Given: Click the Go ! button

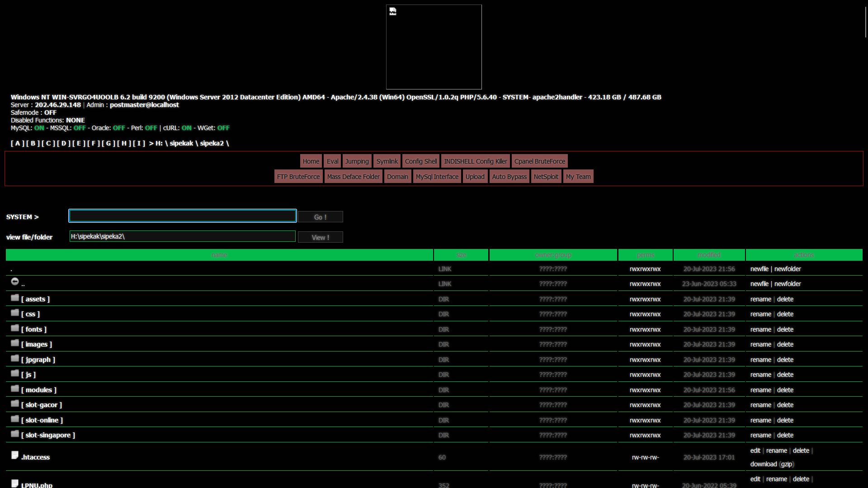Looking at the screenshot, I should 321,217.
